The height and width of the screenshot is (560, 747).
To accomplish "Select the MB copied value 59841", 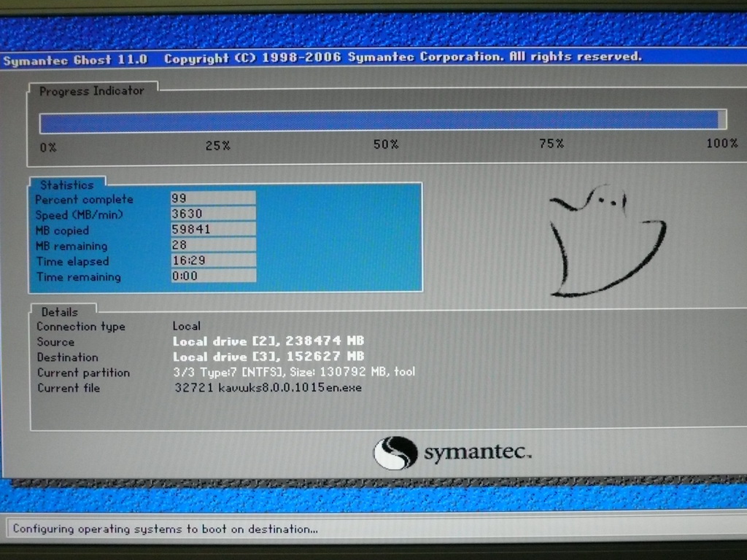I will pos(213,229).
